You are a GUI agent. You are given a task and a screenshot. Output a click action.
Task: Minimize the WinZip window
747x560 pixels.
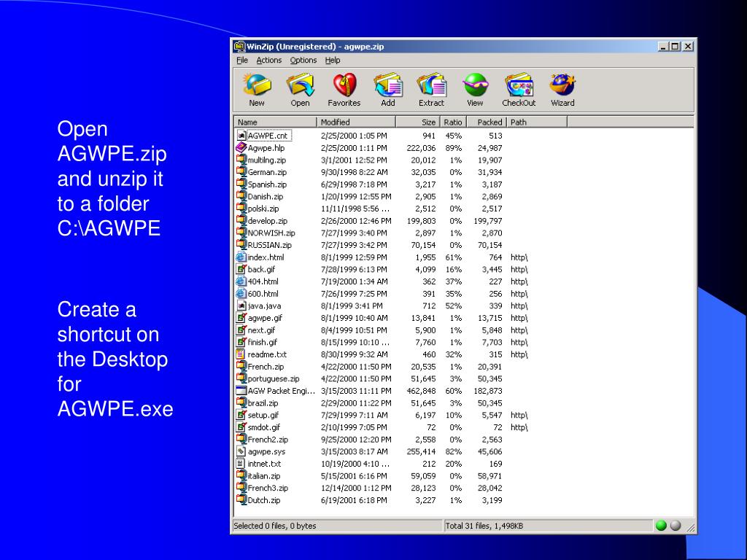[x=663, y=46]
